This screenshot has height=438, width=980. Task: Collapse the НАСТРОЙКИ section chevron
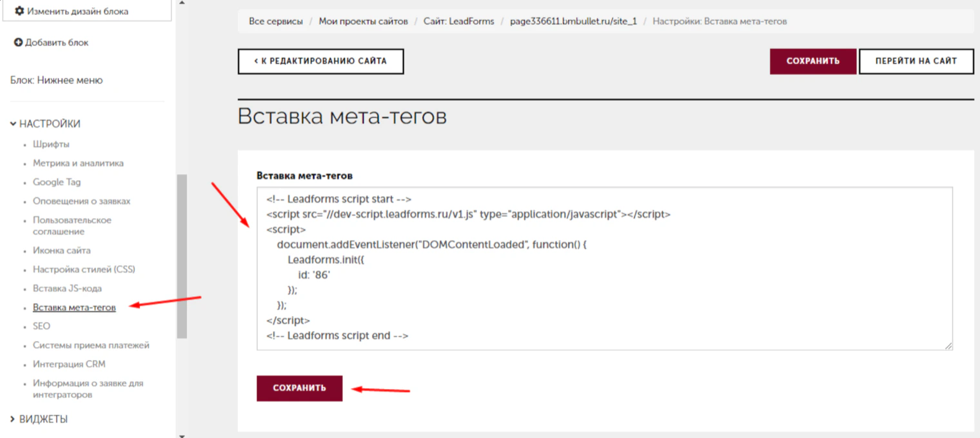pyautogui.click(x=13, y=124)
